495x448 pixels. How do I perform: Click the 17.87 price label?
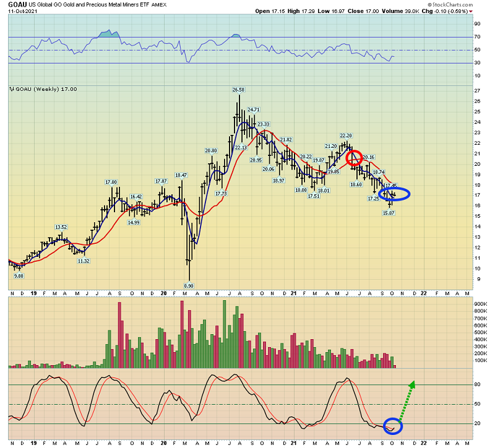(x=161, y=181)
